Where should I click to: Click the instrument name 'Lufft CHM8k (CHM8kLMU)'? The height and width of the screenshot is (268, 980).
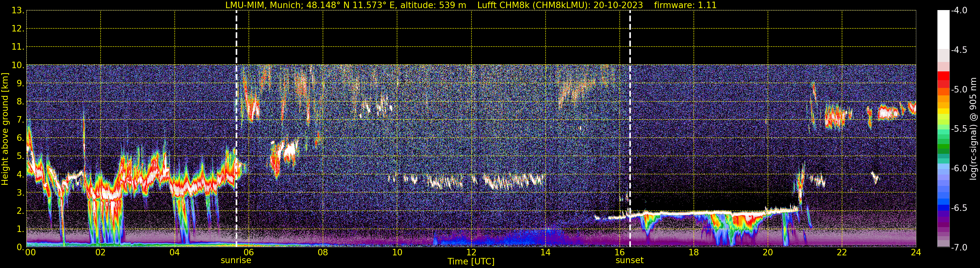point(534,5)
